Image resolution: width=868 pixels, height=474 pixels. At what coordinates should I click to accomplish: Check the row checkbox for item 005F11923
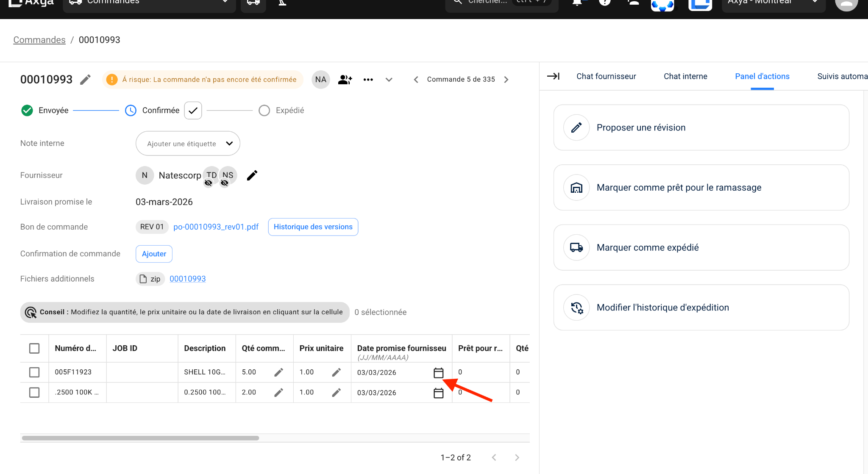tap(34, 372)
